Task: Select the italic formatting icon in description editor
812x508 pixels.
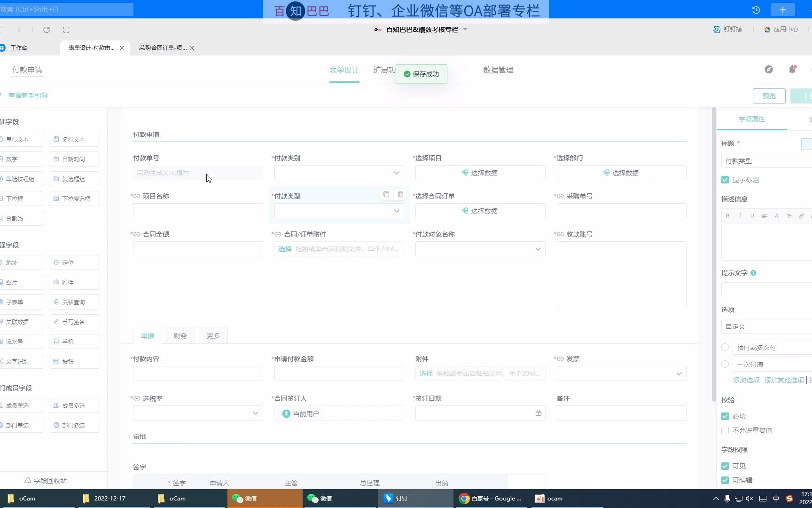Action: coord(740,216)
